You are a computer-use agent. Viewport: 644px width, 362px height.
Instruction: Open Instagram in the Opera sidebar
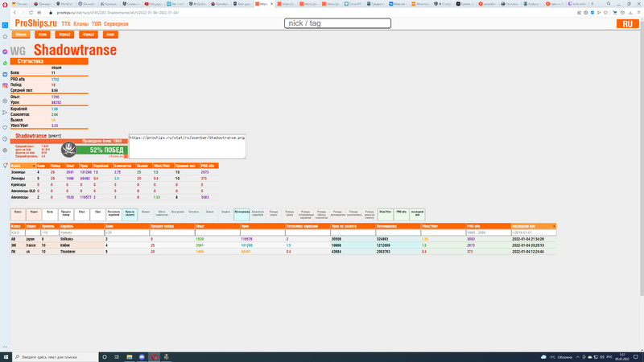(x=5, y=85)
